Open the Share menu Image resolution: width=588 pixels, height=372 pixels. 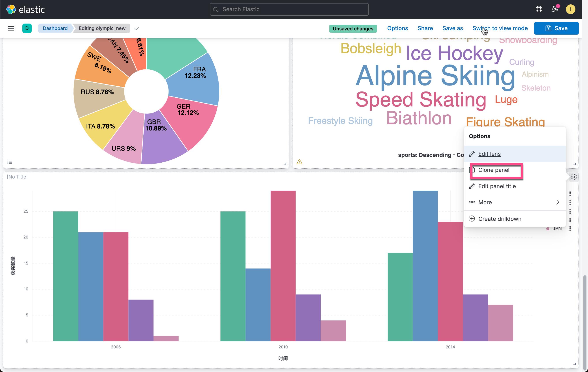[425, 28]
